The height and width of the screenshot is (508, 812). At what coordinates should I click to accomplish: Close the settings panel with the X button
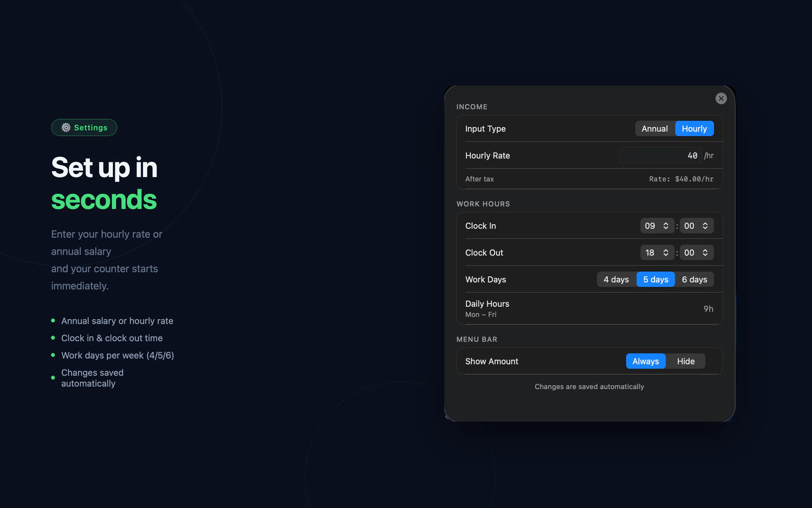coord(721,98)
